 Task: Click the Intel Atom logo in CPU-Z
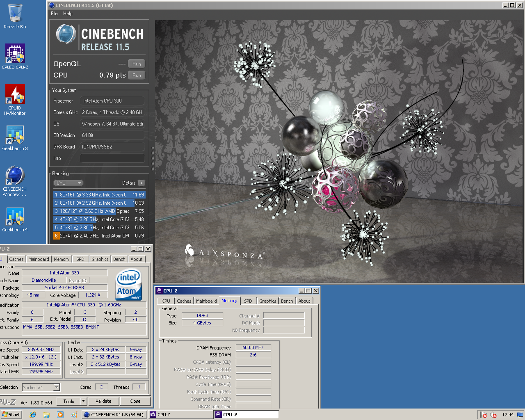click(129, 285)
